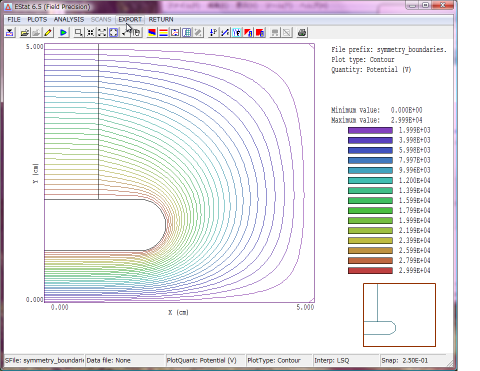The height and width of the screenshot is (371, 480).
Task: Click the blue-red-yellow plot type icon
Action: (x=152, y=33)
